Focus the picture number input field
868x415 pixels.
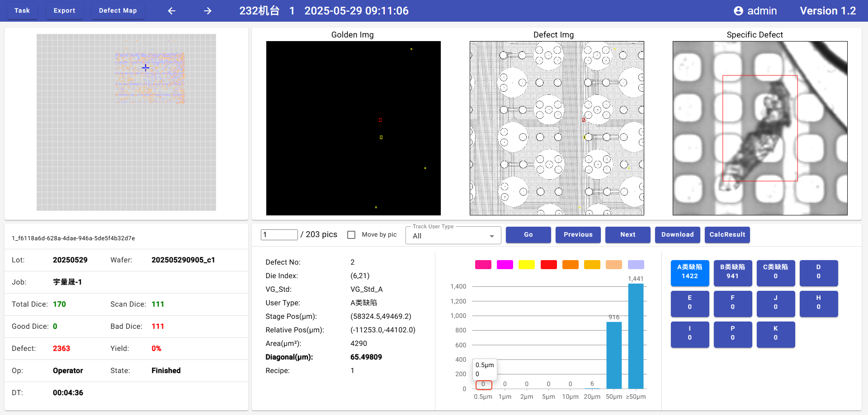tap(279, 235)
